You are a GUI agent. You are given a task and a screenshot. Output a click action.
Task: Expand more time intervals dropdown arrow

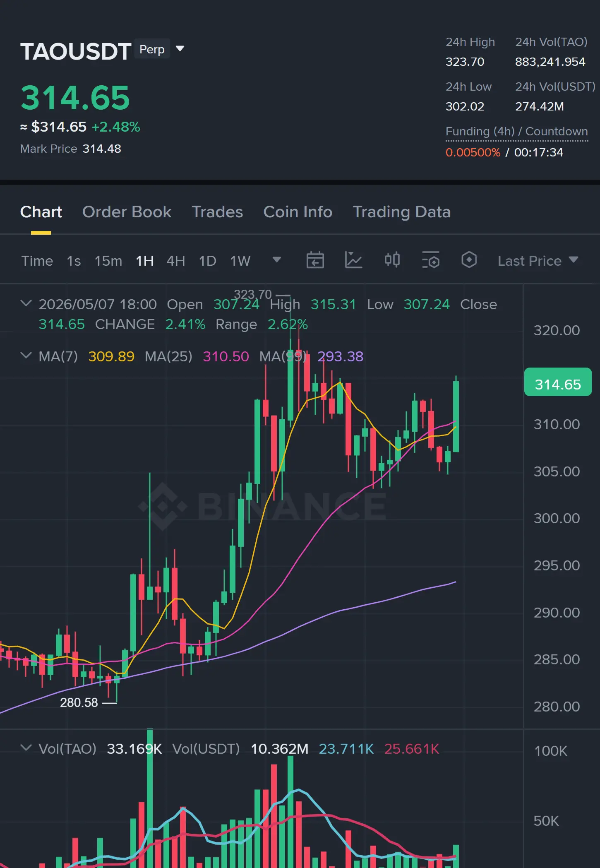(277, 260)
